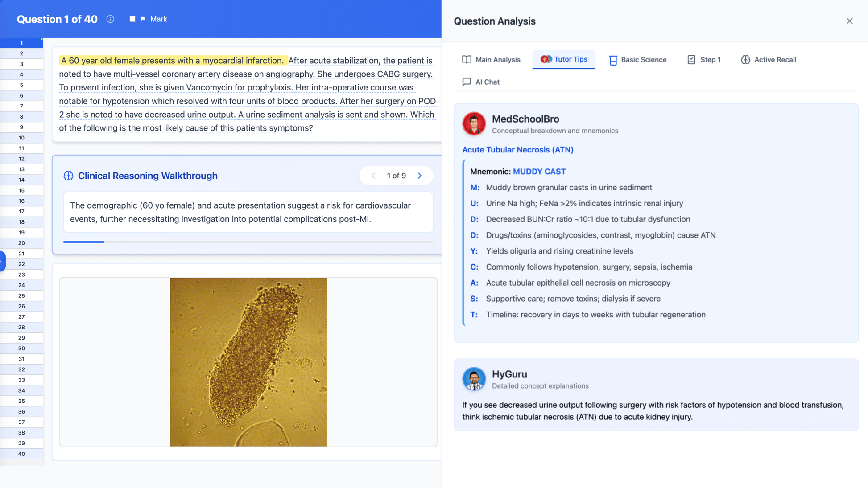Click the AI Chat speech bubble icon
The image size is (868, 488).
tap(467, 82)
